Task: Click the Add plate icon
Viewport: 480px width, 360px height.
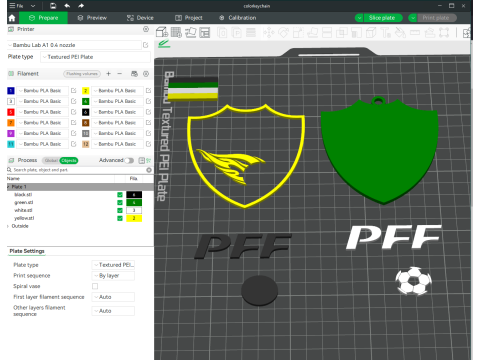Action: coord(176,32)
